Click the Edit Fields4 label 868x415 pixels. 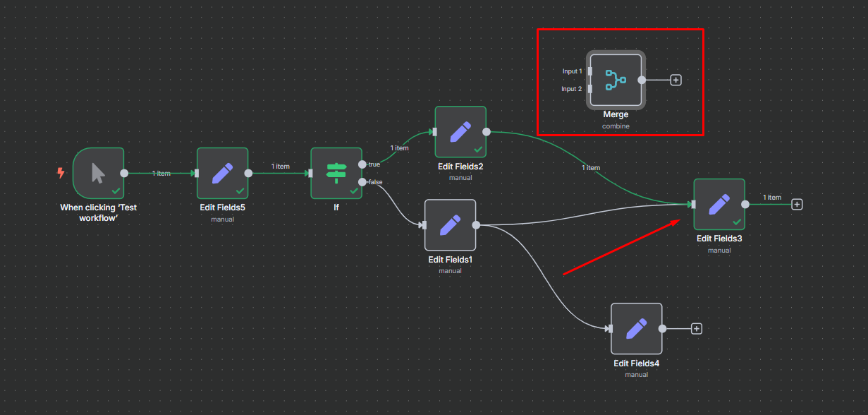pyautogui.click(x=636, y=363)
